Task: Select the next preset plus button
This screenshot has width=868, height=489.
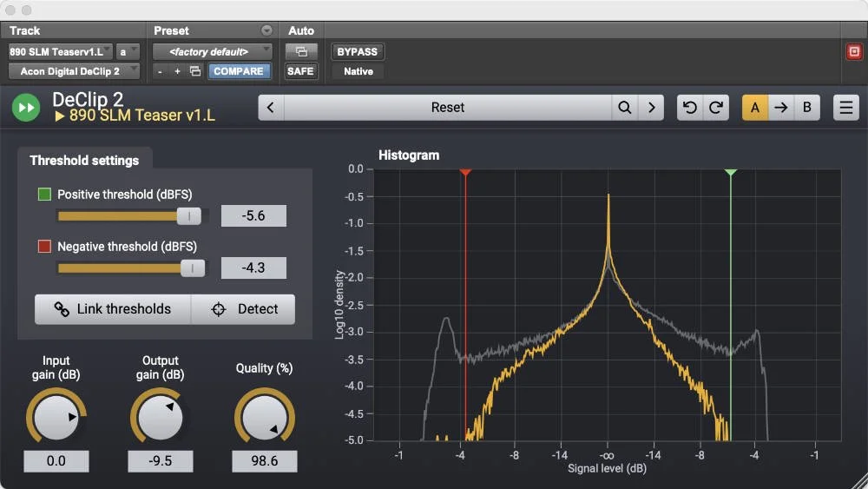Action: pos(177,71)
